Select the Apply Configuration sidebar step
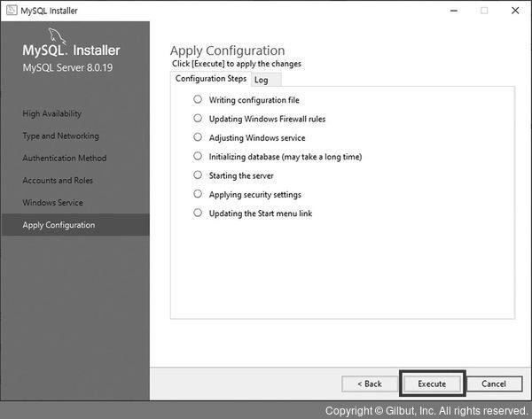 coord(75,225)
